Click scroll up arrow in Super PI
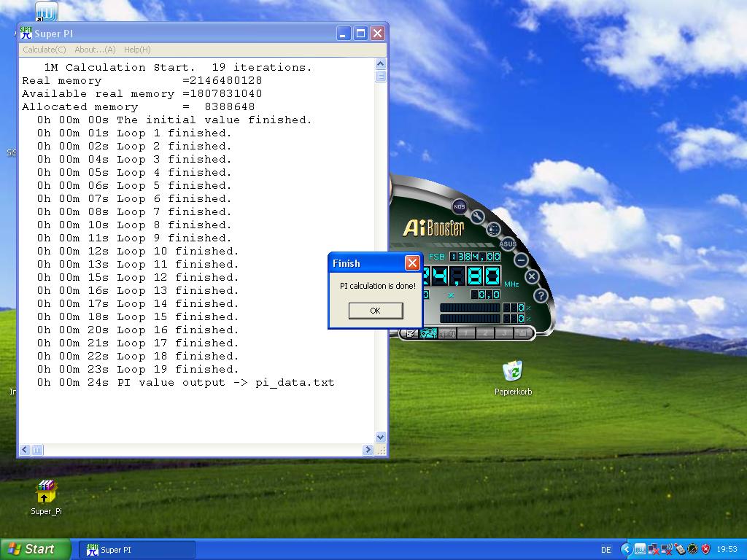The width and height of the screenshot is (747, 560). [380, 64]
